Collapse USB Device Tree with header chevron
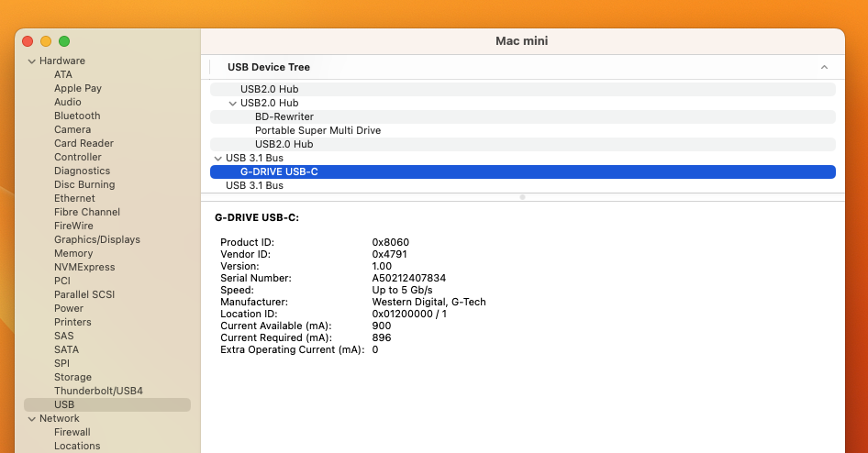The height and width of the screenshot is (453, 868). (824, 67)
